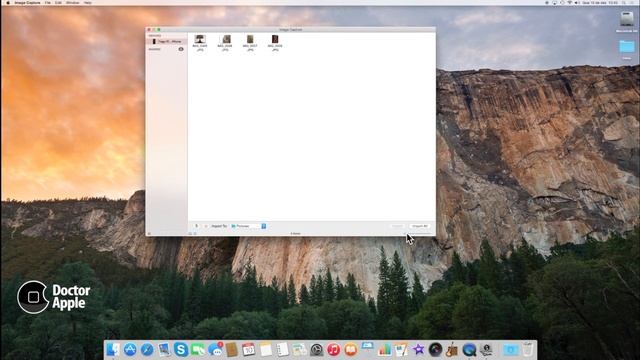Open Notes from the Dock
Image resolution: width=640 pixels, height=360 pixels.
266,349
